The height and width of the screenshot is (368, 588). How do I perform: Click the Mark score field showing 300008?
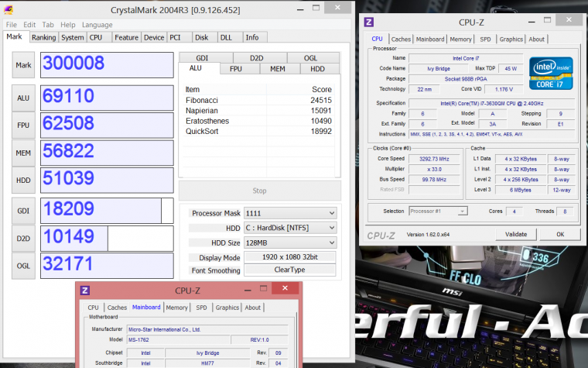coord(107,64)
